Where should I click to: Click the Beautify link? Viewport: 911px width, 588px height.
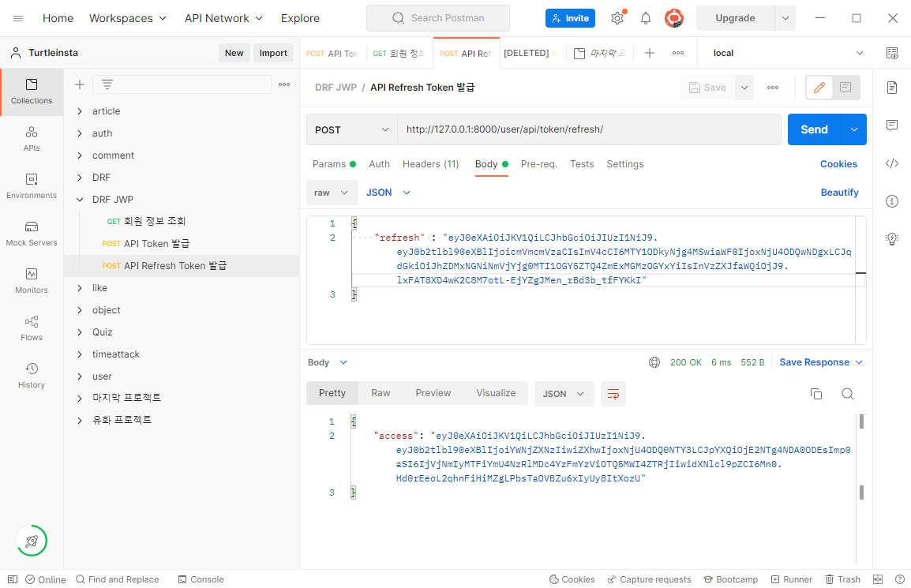click(x=839, y=193)
